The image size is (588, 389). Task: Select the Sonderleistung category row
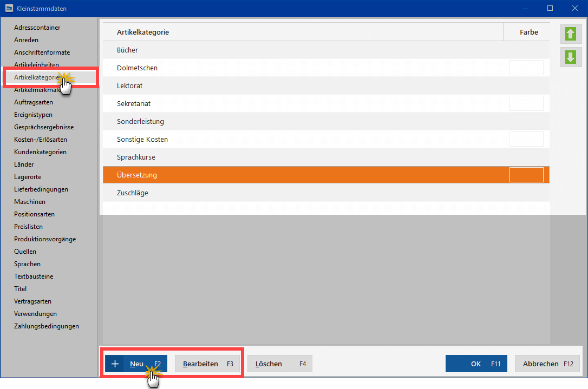pyautogui.click(x=326, y=121)
